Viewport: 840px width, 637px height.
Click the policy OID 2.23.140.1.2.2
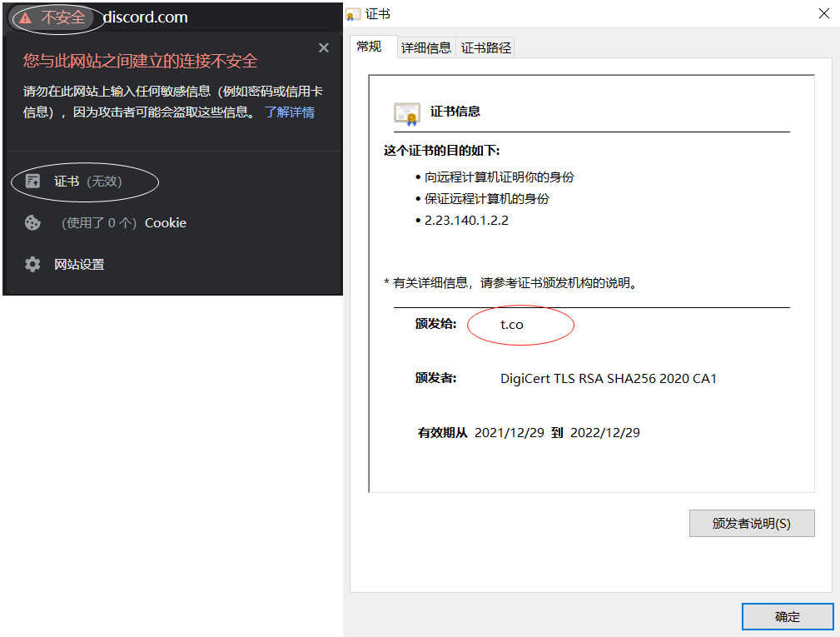(466, 220)
